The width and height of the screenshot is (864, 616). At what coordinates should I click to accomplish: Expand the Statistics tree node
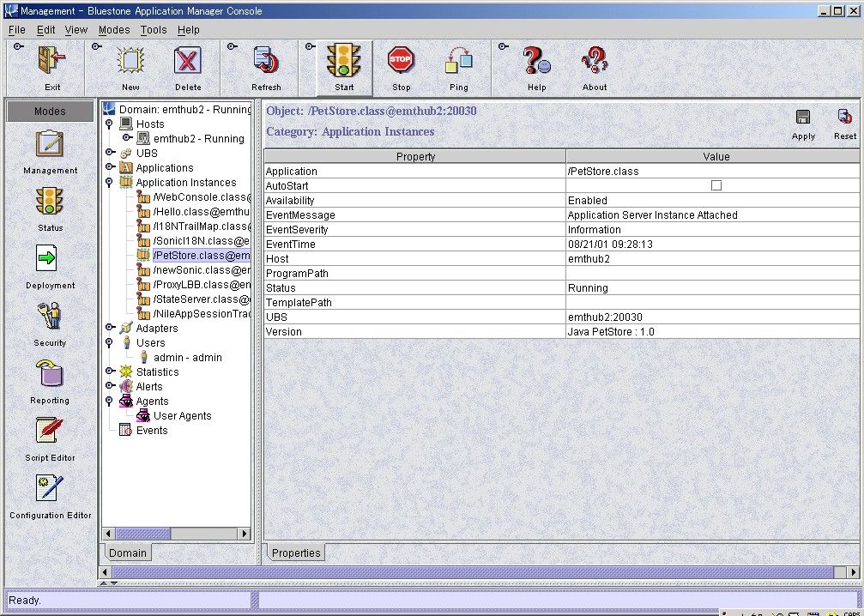pyautogui.click(x=110, y=371)
